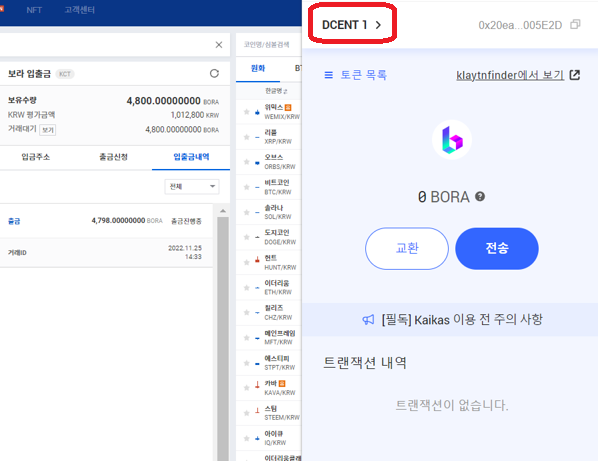Click the 보기 button next to 거래대기
The width and height of the screenshot is (598, 461).
[48, 130]
